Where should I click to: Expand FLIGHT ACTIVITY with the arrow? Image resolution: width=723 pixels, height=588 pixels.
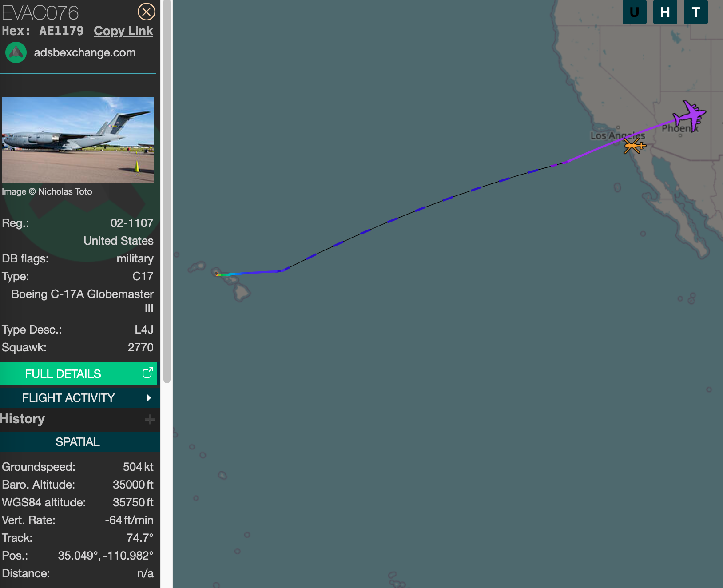click(149, 398)
